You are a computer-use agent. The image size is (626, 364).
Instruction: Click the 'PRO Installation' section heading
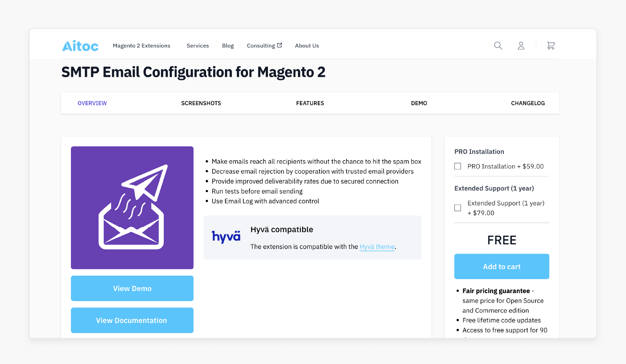479,152
